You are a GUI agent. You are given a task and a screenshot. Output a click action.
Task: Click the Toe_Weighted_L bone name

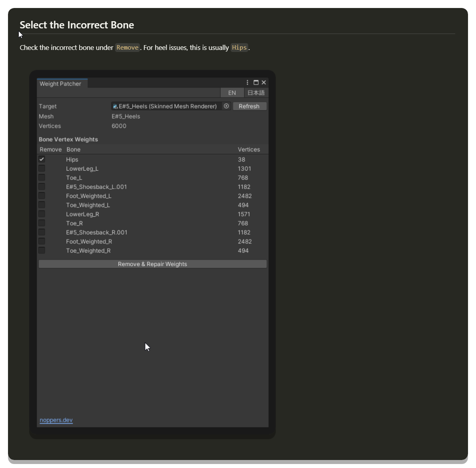pyautogui.click(x=88, y=205)
